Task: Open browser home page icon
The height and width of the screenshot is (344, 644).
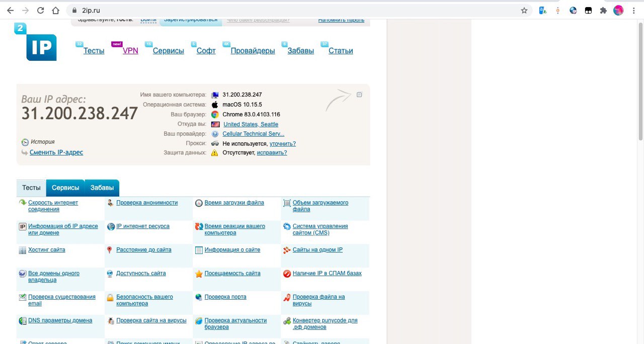Action: pos(56,10)
